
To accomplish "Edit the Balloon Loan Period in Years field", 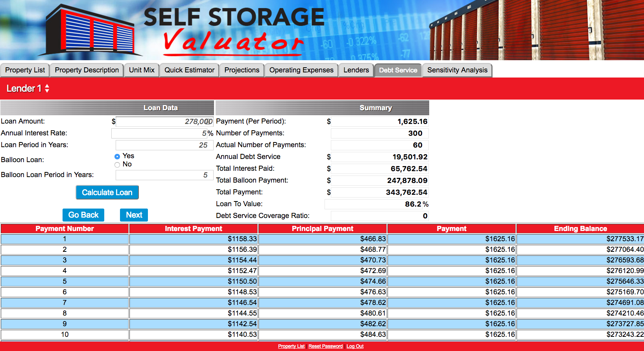I will point(164,175).
